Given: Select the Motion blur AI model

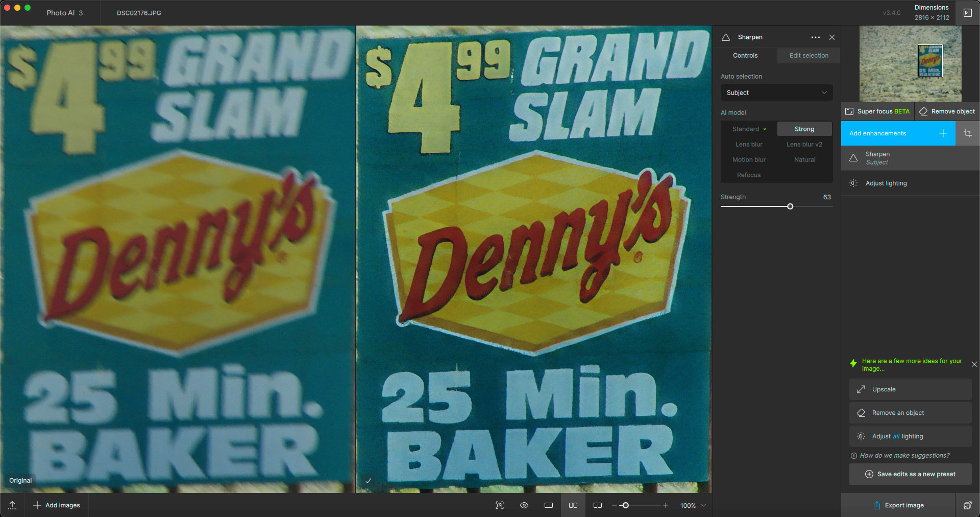Looking at the screenshot, I should [749, 160].
